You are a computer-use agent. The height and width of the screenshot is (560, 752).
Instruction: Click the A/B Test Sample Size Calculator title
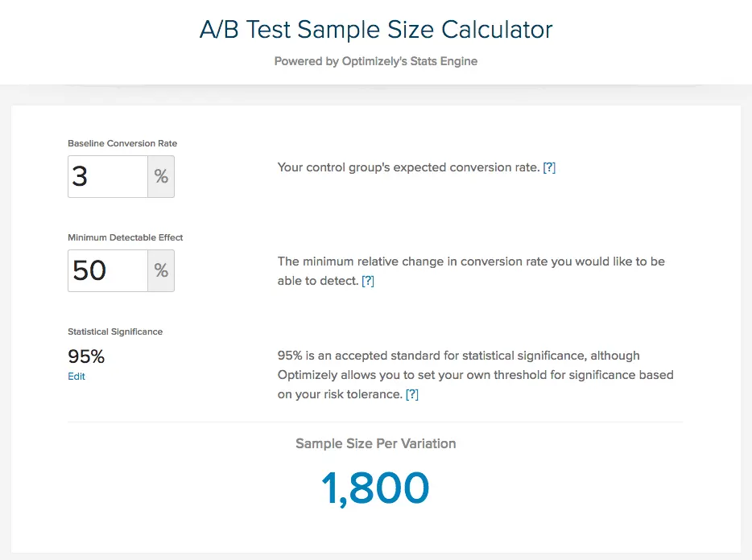[x=376, y=29]
